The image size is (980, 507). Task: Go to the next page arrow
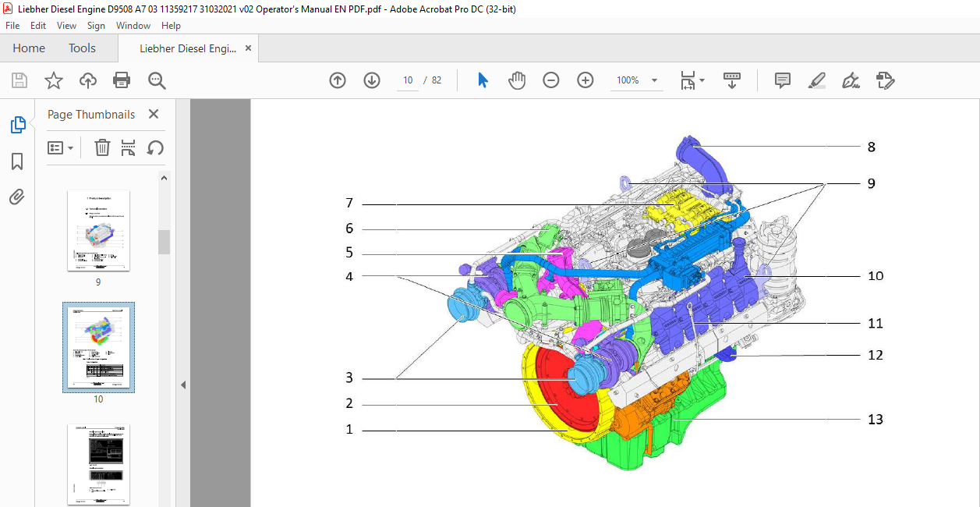pos(372,80)
